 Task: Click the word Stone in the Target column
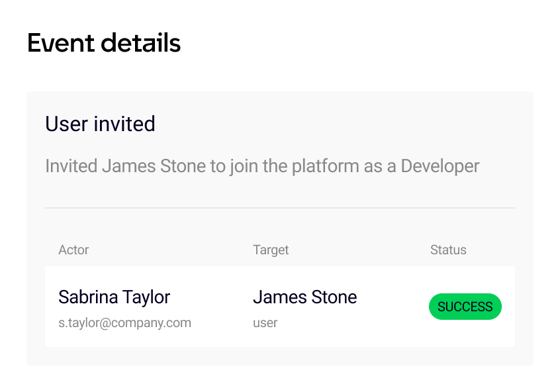point(334,297)
